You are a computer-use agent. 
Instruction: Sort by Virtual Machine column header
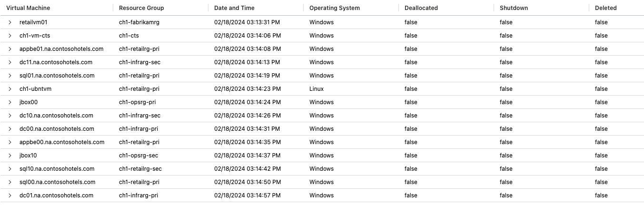28,8
